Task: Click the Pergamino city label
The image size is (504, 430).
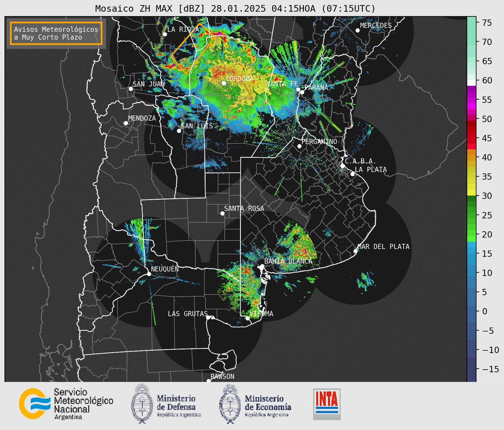Action: 319,141
